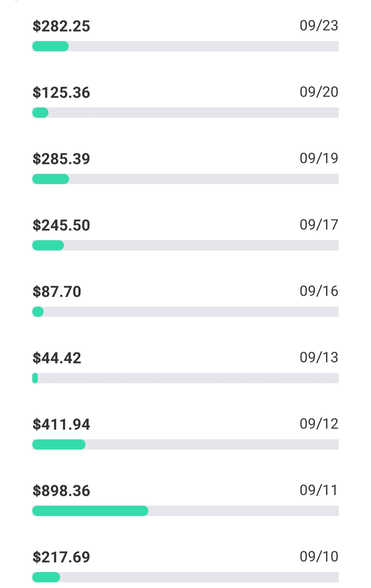This screenshot has width=371, height=588.
Task: Click the progress bar under $411.94
Action: pos(185,444)
